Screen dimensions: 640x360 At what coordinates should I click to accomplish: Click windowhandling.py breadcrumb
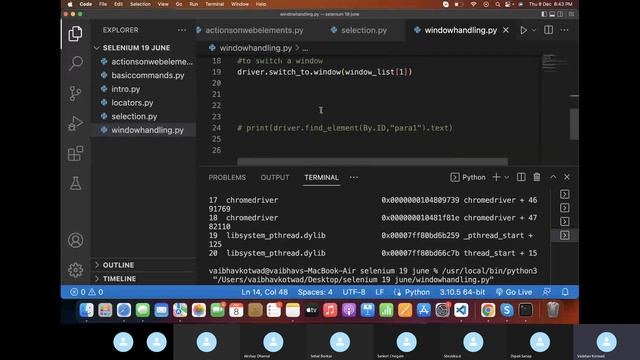(x=256, y=48)
